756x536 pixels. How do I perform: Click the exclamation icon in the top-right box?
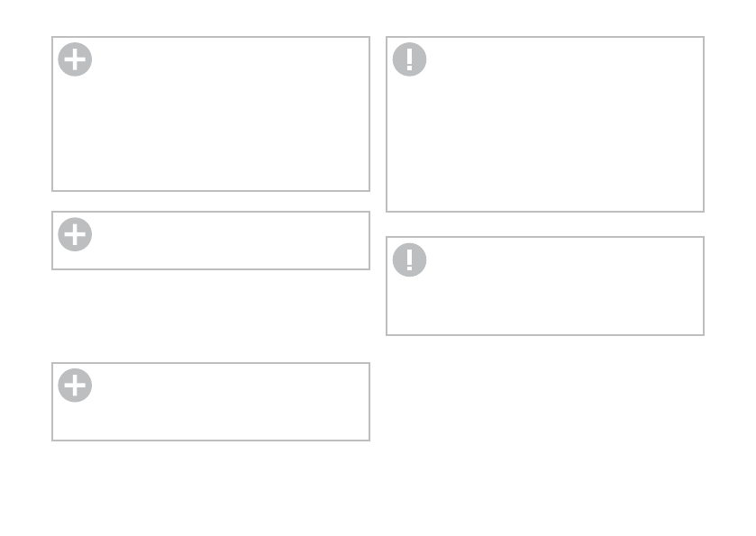[409, 60]
